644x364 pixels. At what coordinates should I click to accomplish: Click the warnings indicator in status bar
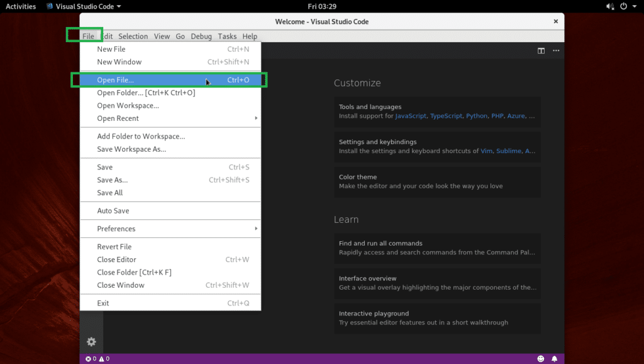(101, 358)
